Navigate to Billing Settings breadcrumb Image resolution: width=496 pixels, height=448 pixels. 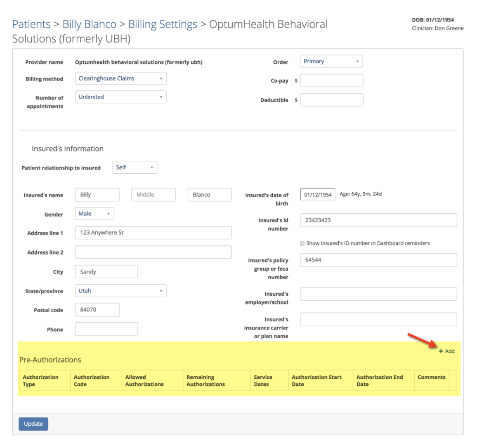click(x=163, y=24)
